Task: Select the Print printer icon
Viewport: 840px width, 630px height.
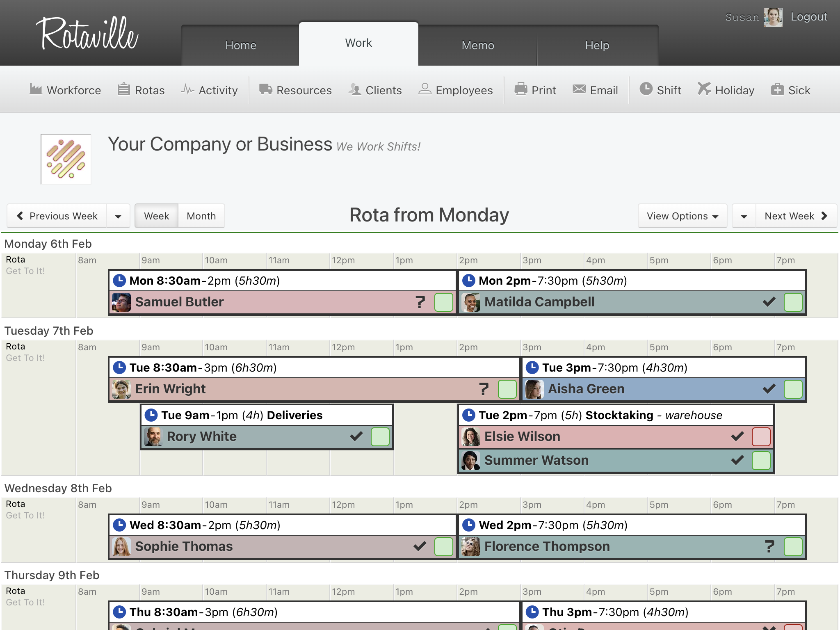Action: [520, 89]
